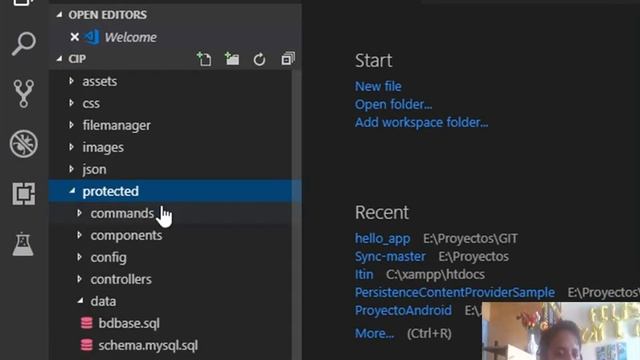The image size is (640, 360).
Task: Open recent project ProyectoAndroid
Action: click(403, 310)
